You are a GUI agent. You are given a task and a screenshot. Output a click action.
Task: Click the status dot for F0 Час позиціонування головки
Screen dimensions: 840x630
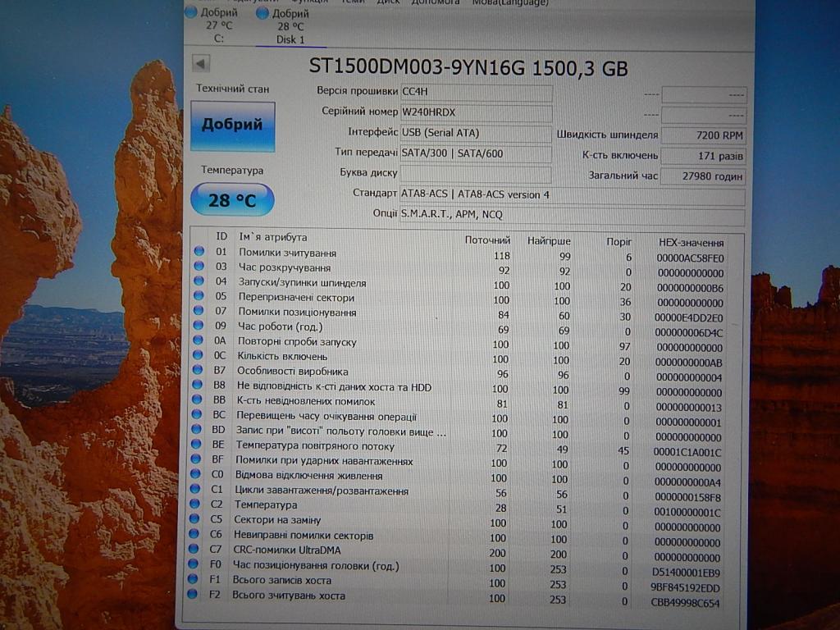[194, 564]
